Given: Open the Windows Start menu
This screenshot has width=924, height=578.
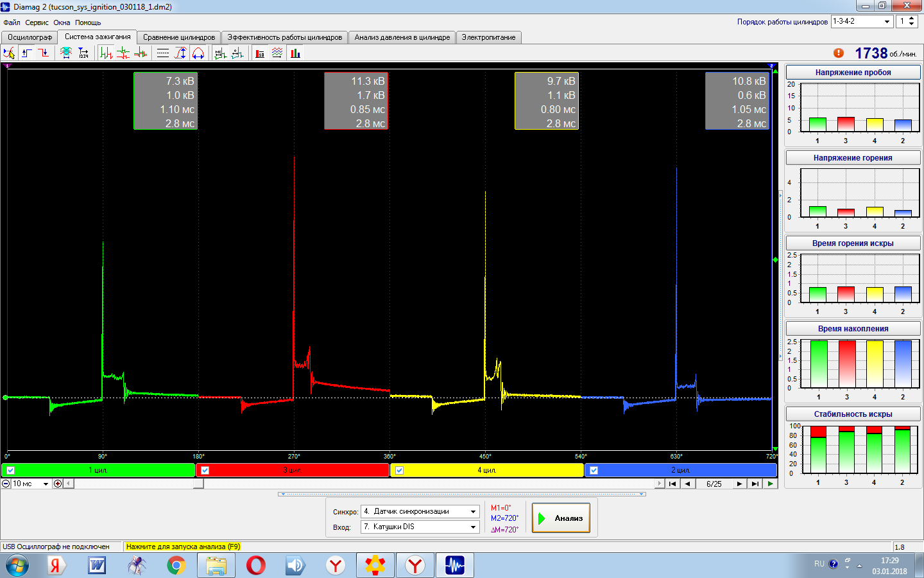Looking at the screenshot, I should [17, 566].
